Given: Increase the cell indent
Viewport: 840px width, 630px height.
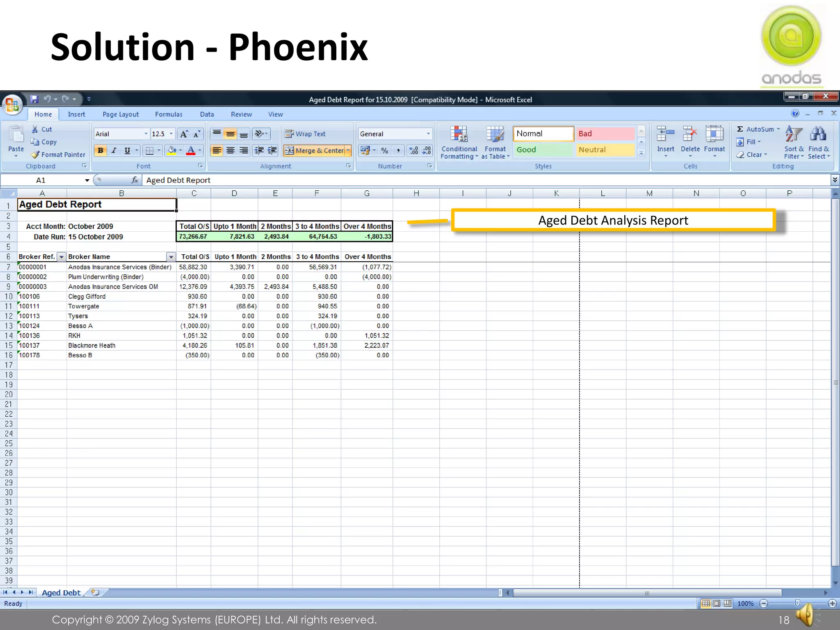Looking at the screenshot, I should click(x=272, y=151).
